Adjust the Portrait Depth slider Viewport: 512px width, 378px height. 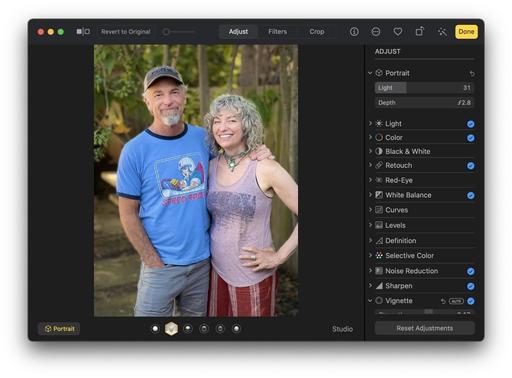pyautogui.click(x=424, y=103)
